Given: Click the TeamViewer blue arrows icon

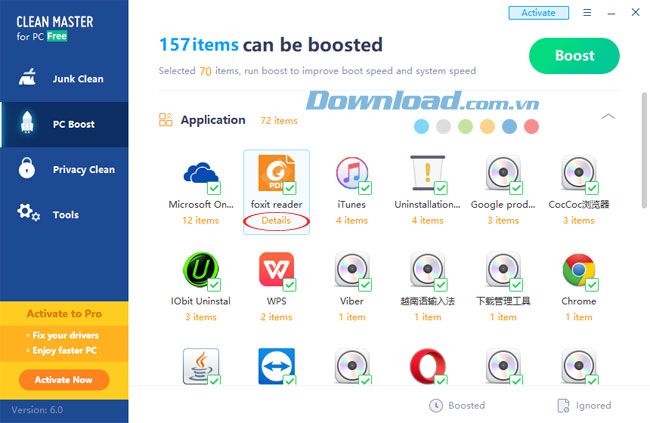Looking at the screenshot, I should 276,366.
